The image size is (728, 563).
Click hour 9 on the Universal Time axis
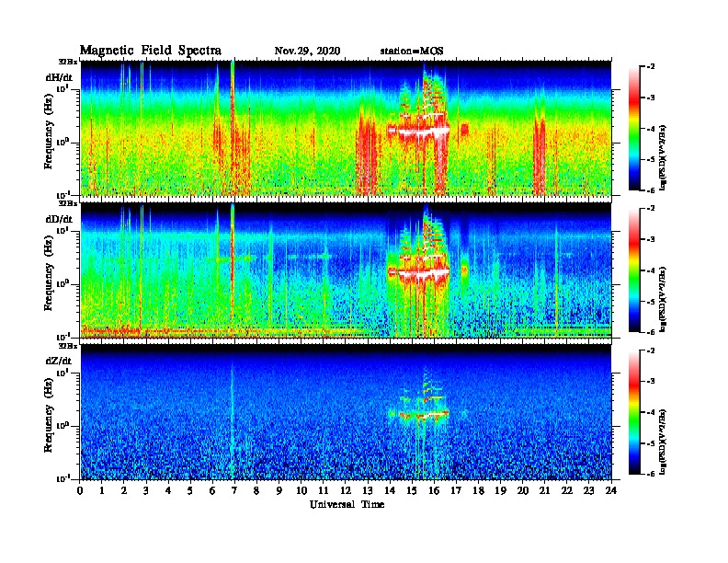[x=279, y=491]
